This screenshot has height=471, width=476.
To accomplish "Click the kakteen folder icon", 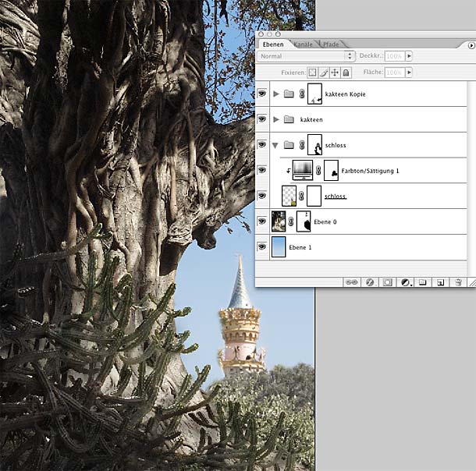I will pyautogui.click(x=289, y=119).
